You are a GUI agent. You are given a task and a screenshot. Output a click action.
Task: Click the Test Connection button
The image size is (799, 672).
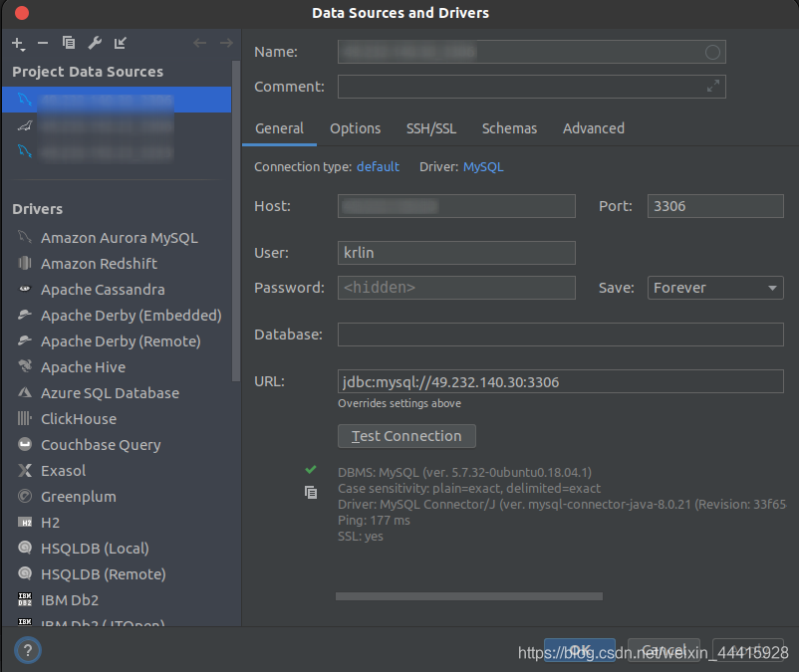click(x=406, y=436)
